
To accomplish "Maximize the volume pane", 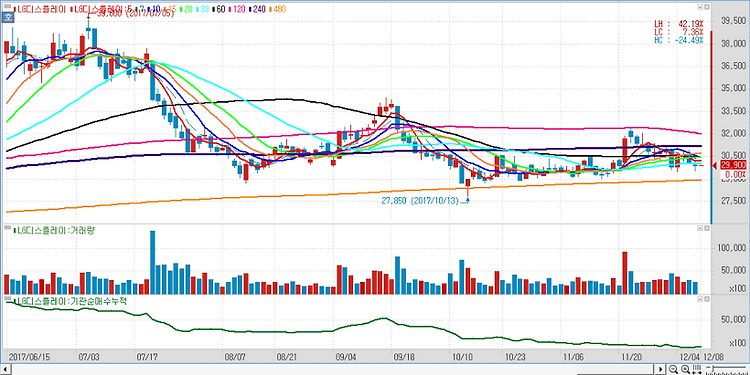I will [x=706, y=229].
